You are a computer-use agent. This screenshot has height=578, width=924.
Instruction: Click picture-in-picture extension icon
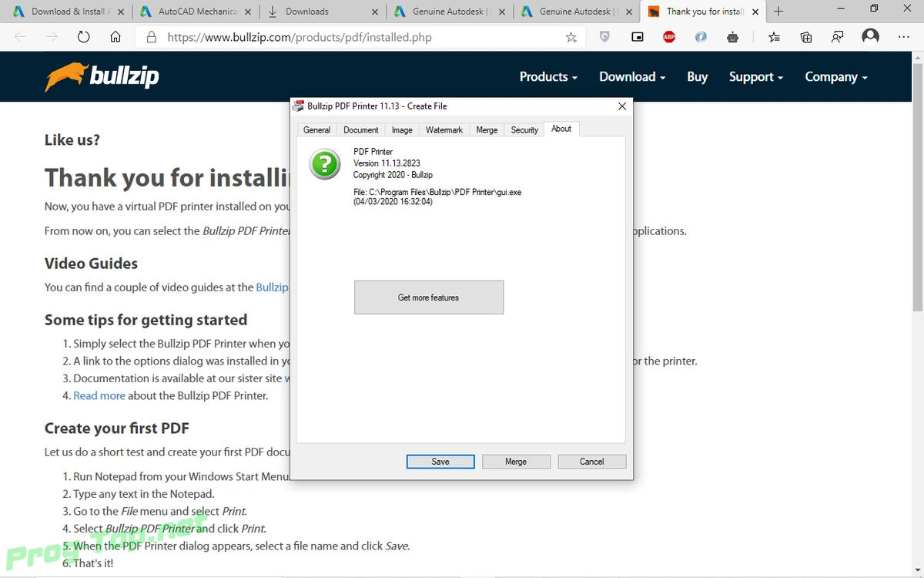tap(638, 36)
